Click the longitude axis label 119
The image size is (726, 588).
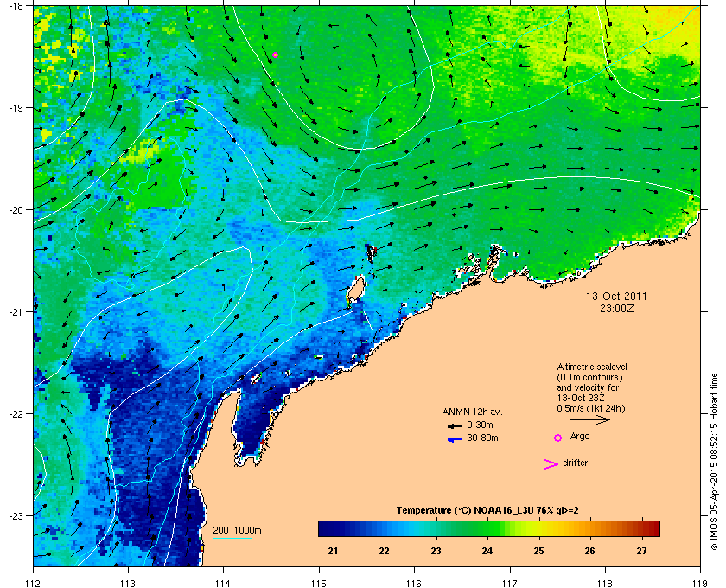(x=700, y=584)
